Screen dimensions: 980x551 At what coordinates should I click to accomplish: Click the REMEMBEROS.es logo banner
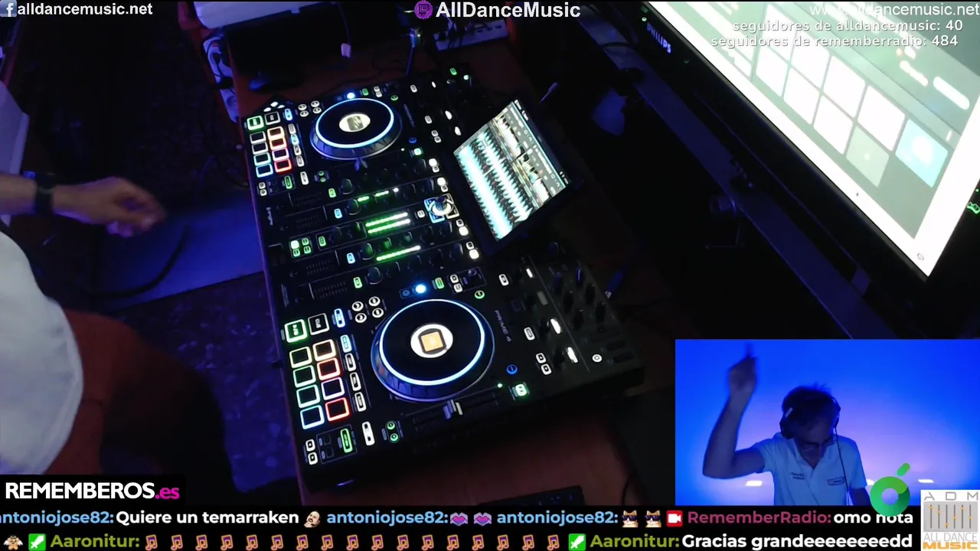pos(92,491)
